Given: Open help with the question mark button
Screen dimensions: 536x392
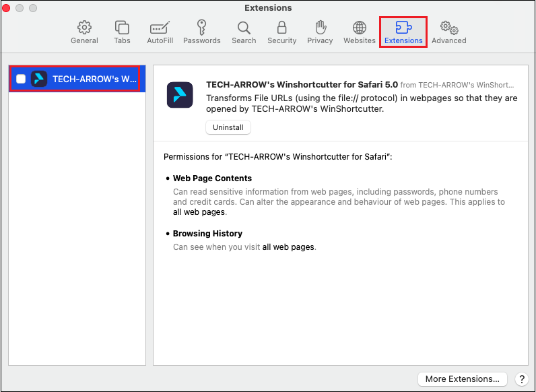Looking at the screenshot, I should tap(521, 379).
